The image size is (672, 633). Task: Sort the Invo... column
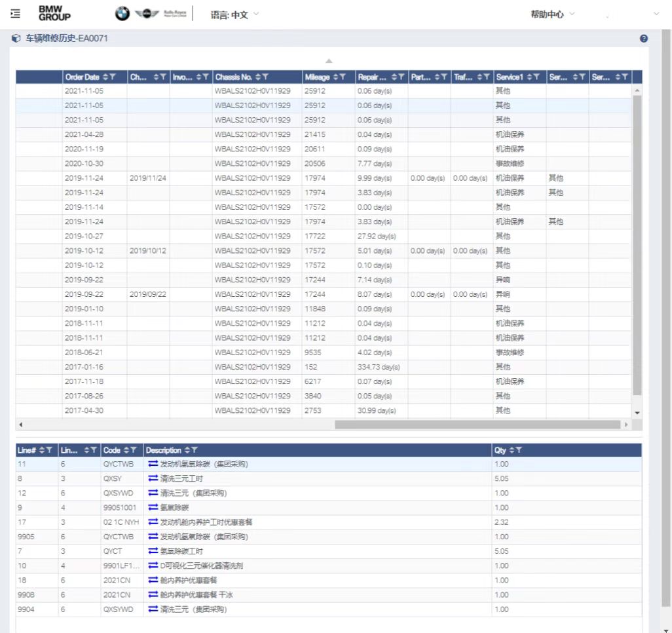198,77
